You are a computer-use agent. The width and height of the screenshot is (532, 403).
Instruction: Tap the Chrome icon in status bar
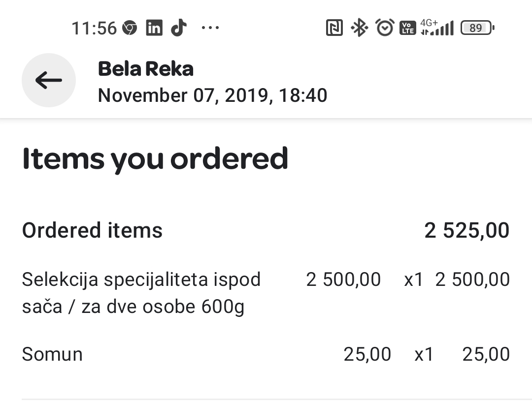pyautogui.click(x=130, y=28)
